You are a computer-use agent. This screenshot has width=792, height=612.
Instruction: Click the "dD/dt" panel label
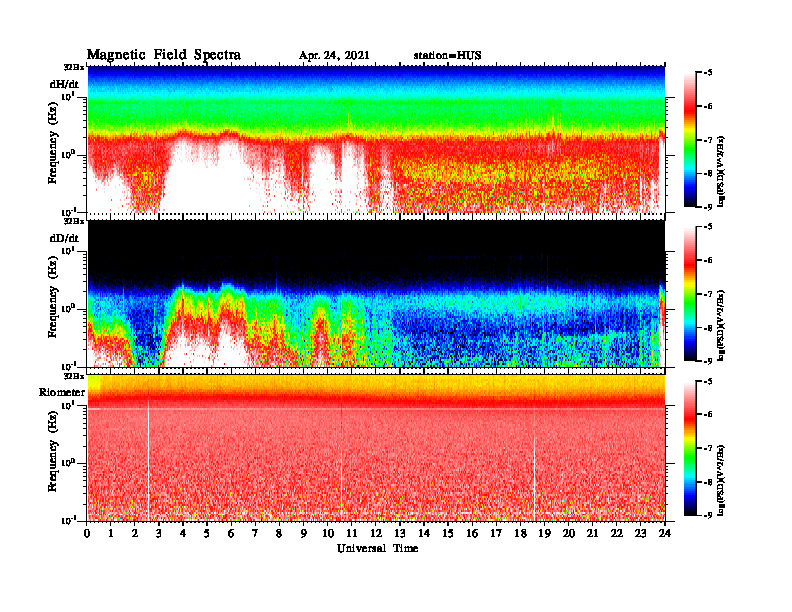pyautogui.click(x=64, y=238)
